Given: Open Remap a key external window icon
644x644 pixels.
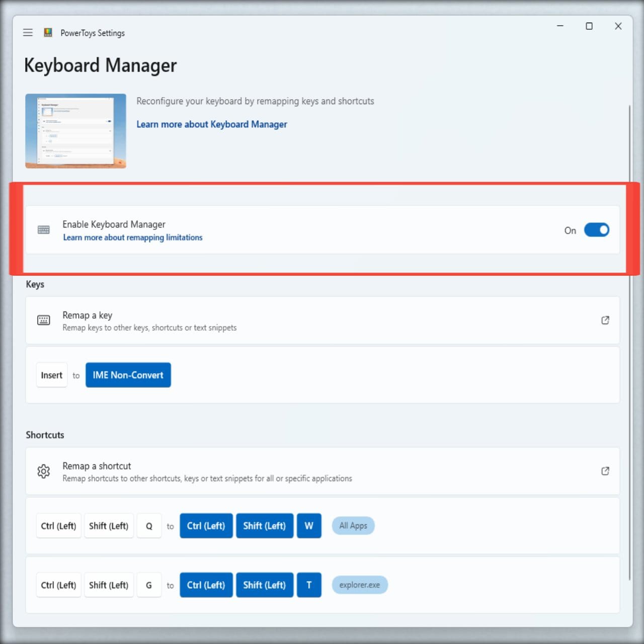Looking at the screenshot, I should (605, 320).
